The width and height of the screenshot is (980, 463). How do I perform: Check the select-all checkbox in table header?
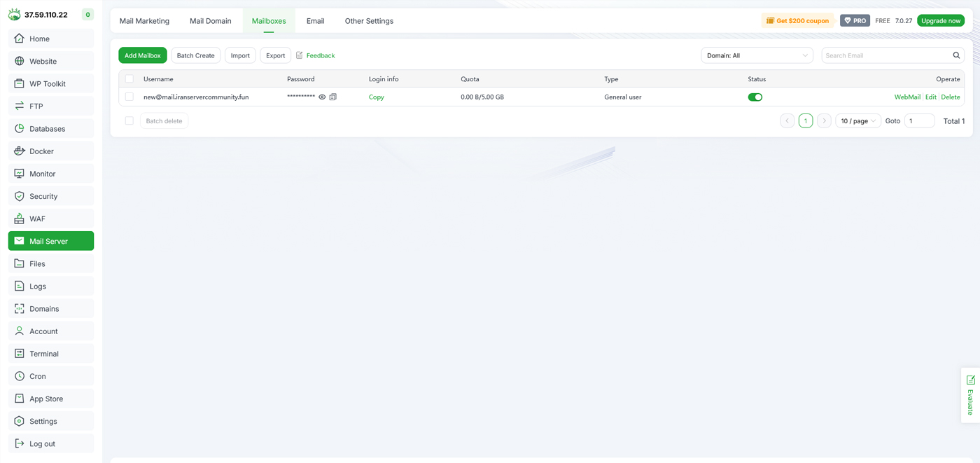pyautogui.click(x=129, y=79)
